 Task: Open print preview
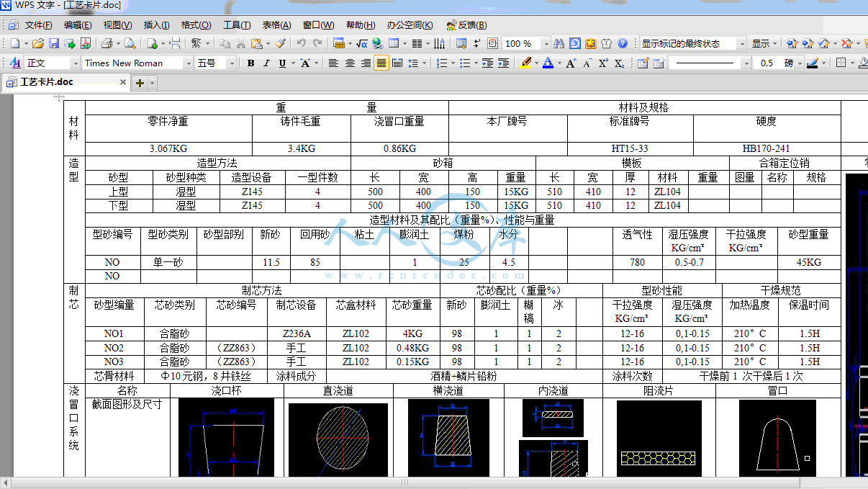(x=130, y=43)
